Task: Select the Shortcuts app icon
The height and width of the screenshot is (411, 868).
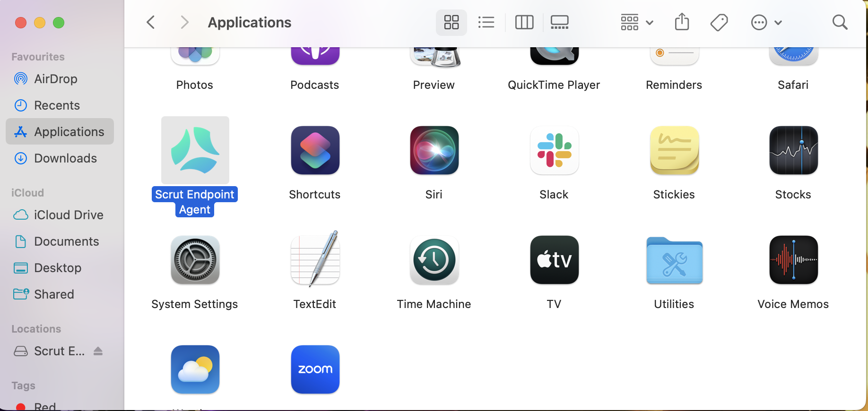Action: coord(315,150)
